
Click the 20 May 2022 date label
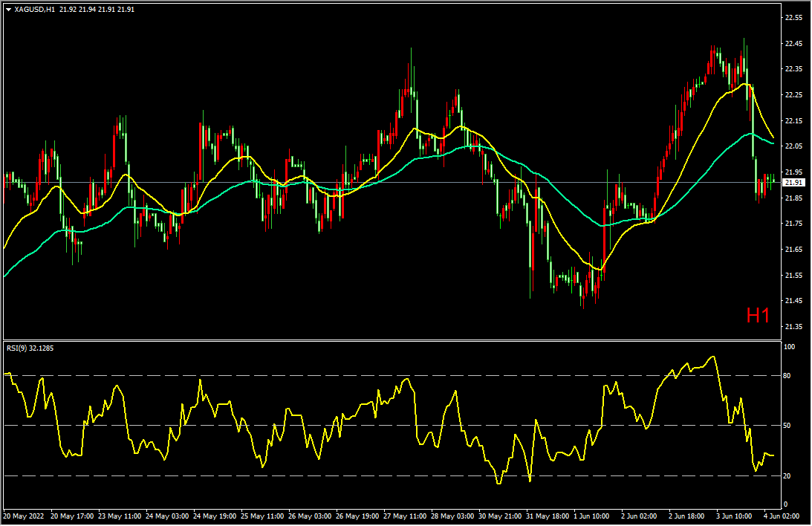(x=24, y=516)
